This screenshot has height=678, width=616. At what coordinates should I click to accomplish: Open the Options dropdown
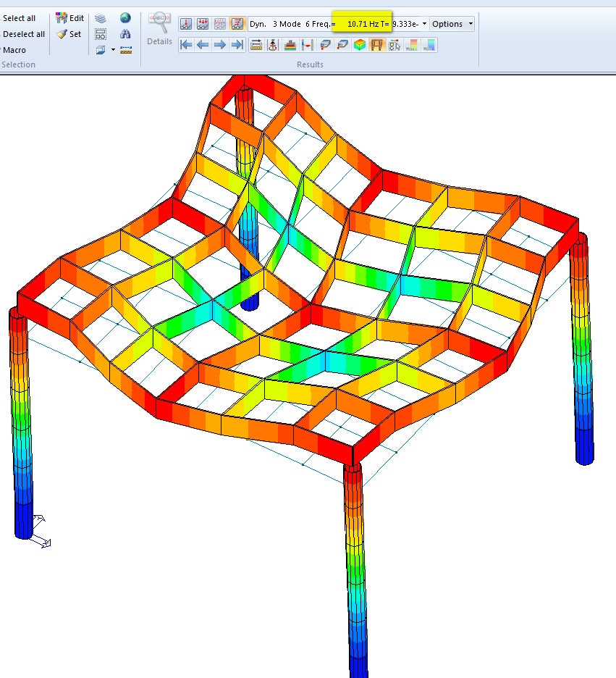452,24
